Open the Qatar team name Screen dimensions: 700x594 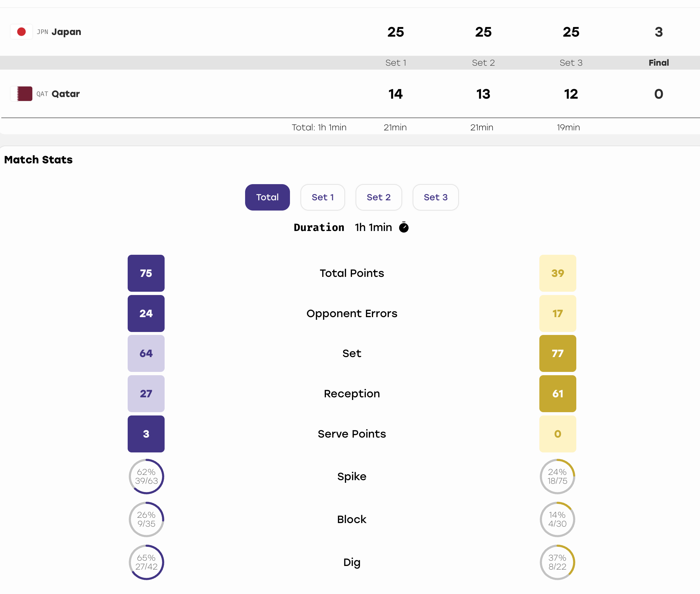point(65,94)
